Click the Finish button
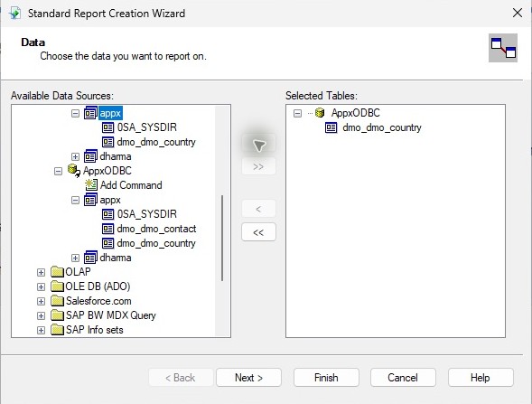Viewport: 532px width, 404px height. tap(326, 378)
